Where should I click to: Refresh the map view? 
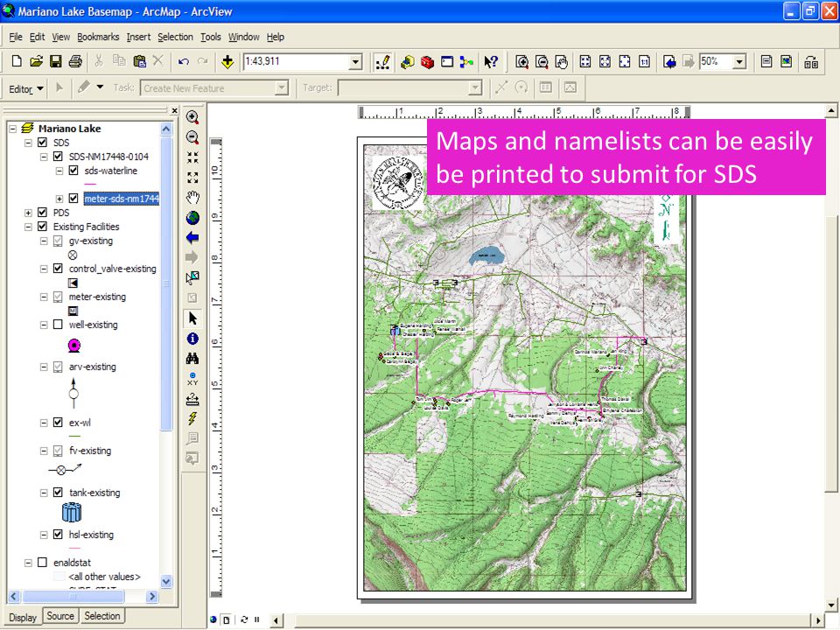point(244,619)
